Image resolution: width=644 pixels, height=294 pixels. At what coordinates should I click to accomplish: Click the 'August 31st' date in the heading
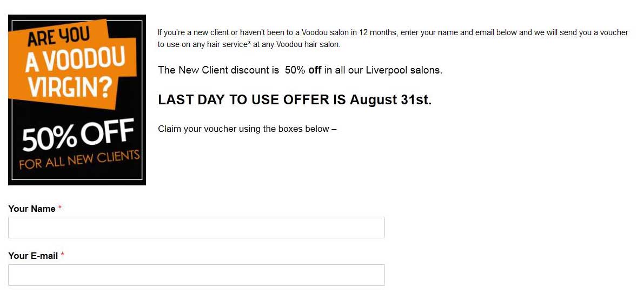click(x=390, y=100)
